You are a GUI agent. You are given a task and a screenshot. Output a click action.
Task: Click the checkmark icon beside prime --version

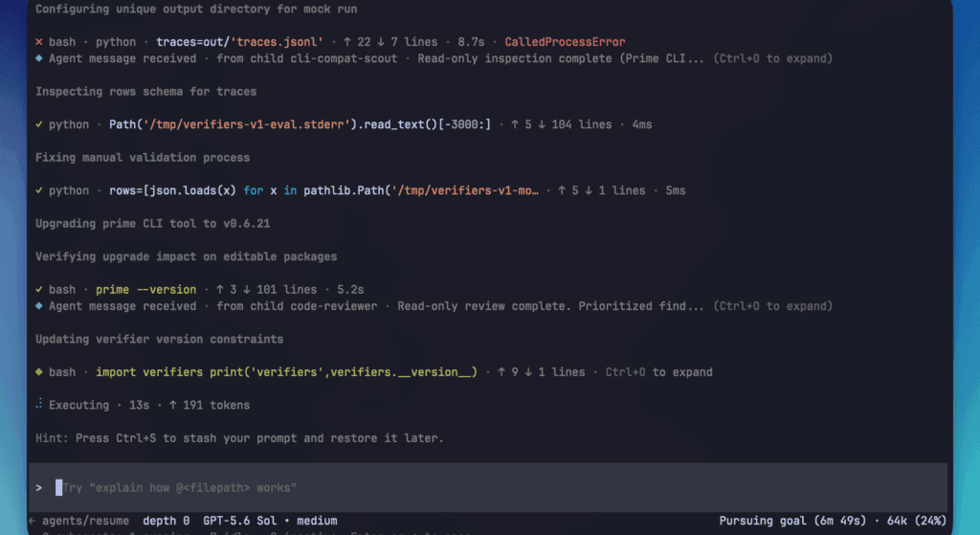tap(38, 289)
